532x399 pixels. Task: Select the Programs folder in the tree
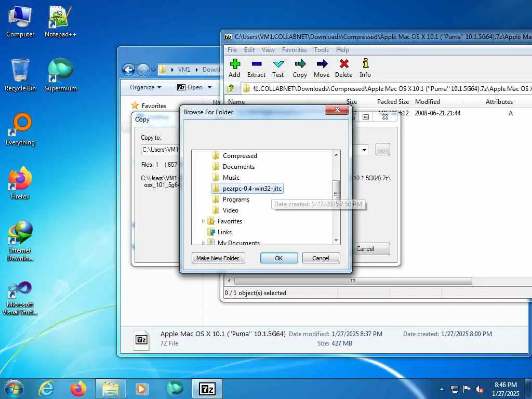pyautogui.click(x=236, y=199)
